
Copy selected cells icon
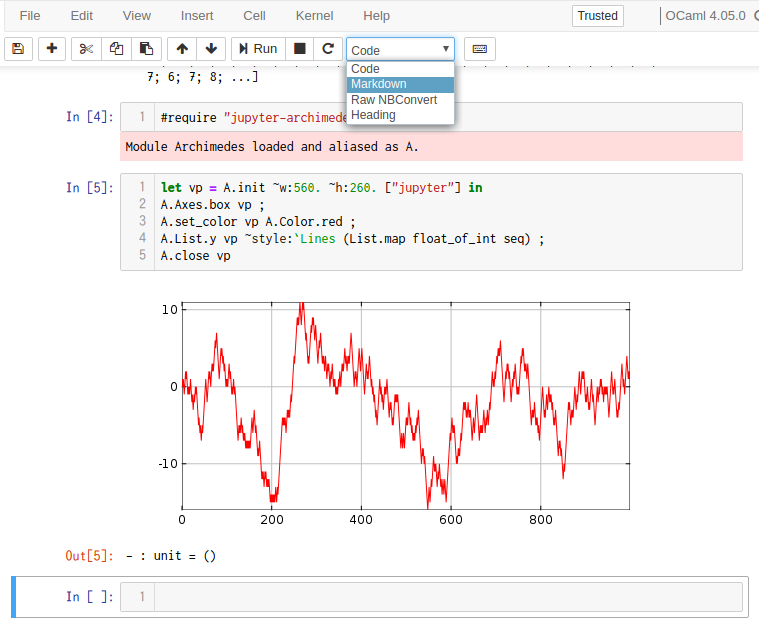point(116,49)
